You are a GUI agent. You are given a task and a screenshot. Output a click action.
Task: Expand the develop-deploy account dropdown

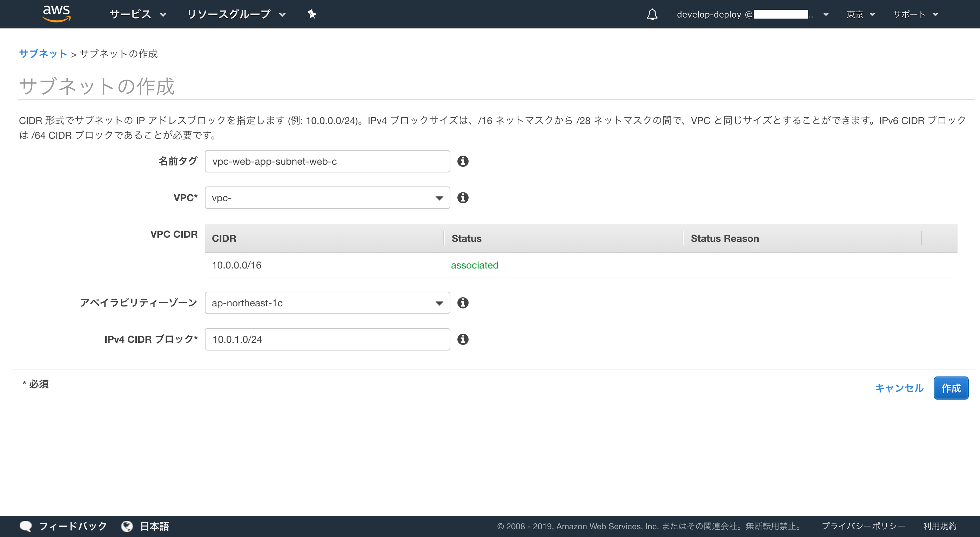click(752, 14)
